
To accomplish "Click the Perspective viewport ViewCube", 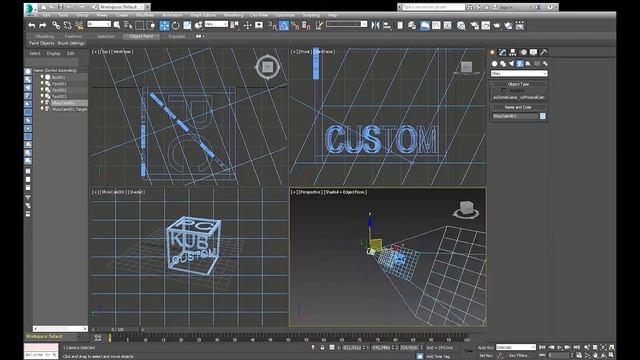I will point(466,209).
